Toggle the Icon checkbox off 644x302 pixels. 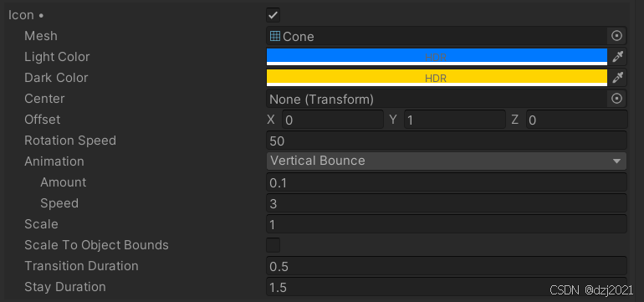point(273,15)
